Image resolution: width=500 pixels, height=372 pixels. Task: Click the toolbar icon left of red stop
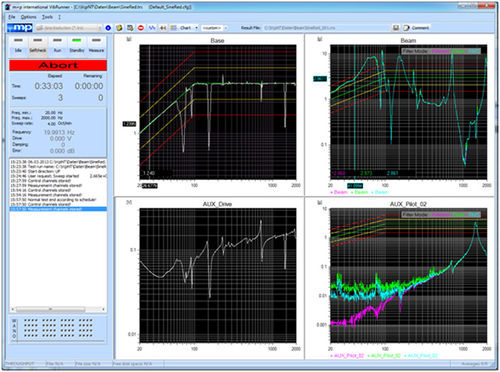click(130, 28)
